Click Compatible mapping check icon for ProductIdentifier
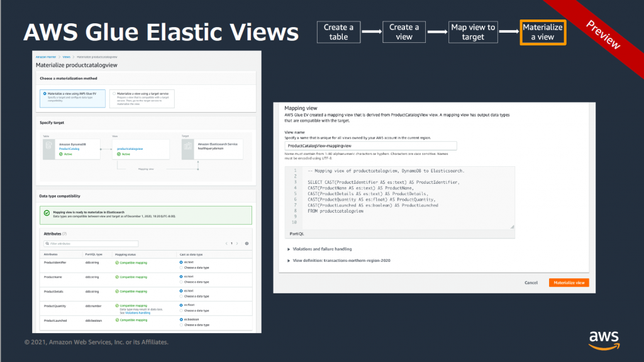Screen dimensions: 644x362 [117, 263]
